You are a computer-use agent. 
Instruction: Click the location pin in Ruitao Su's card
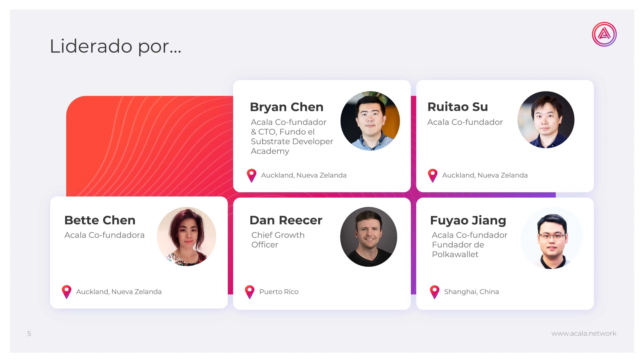coord(432,175)
